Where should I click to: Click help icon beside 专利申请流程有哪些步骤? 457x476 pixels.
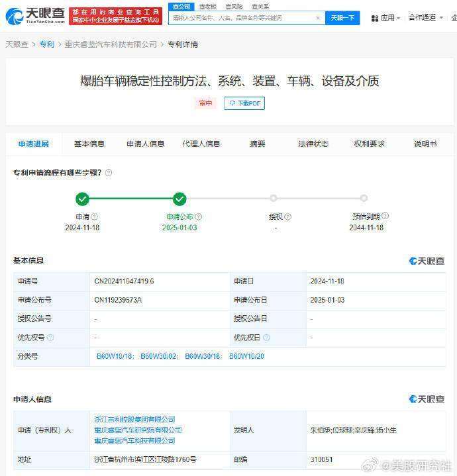point(109,173)
